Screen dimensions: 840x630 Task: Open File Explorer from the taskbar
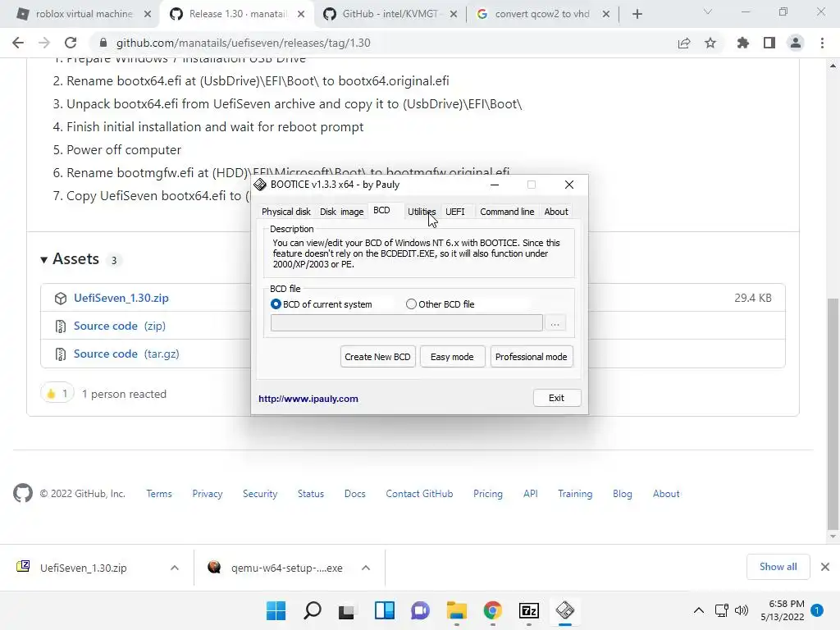(456, 610)
